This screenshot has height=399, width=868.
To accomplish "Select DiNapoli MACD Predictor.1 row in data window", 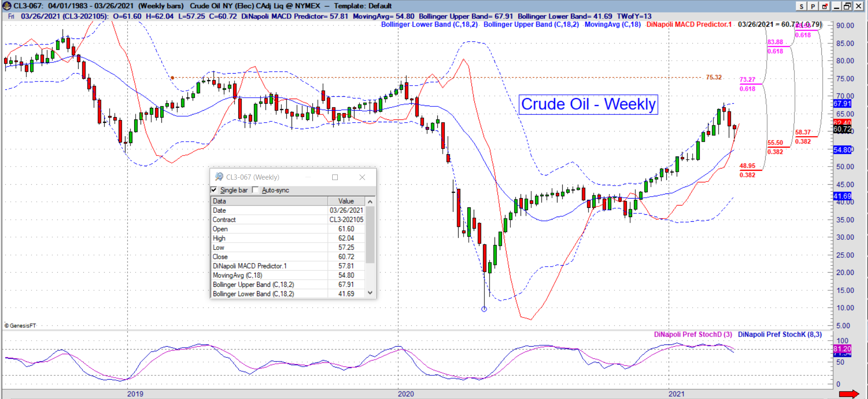I will 288,266.
